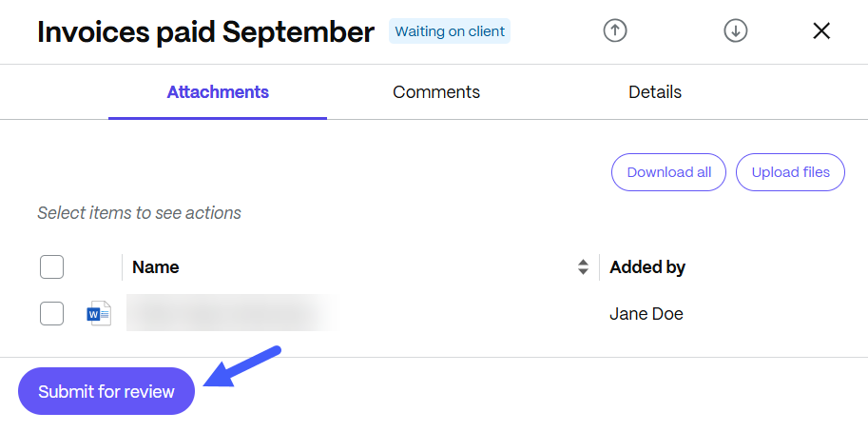Click the Added by column header
868x432 pixels.
647,267
